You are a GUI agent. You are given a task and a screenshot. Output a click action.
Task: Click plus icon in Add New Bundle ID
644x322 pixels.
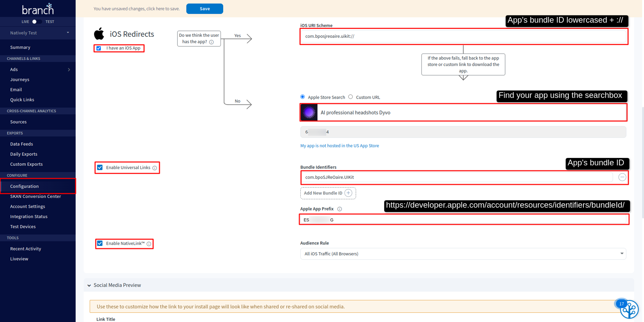pos(348,193)
